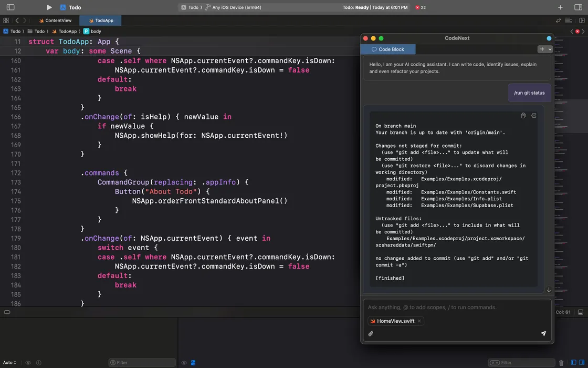Toggle the left navigator sidebar
Screen dimensions: 588x368
[10, 7]
